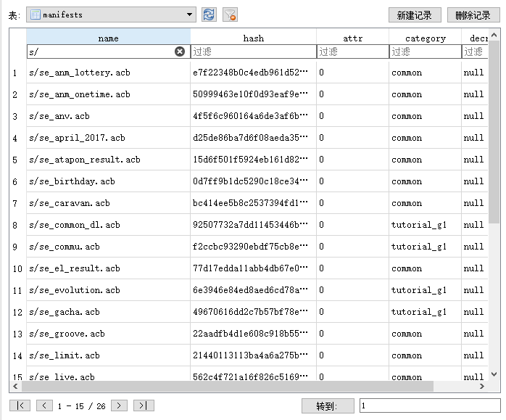The image size is (506, 420).
Task: Select the s/se_birthday.acb cell
Action: click(x=108, y=181)
